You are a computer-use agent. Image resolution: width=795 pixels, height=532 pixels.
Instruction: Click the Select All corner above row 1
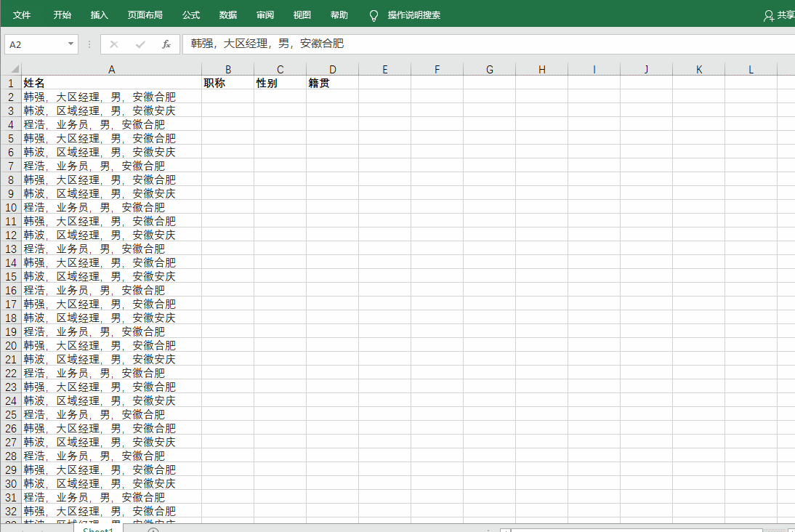[12, 68]
